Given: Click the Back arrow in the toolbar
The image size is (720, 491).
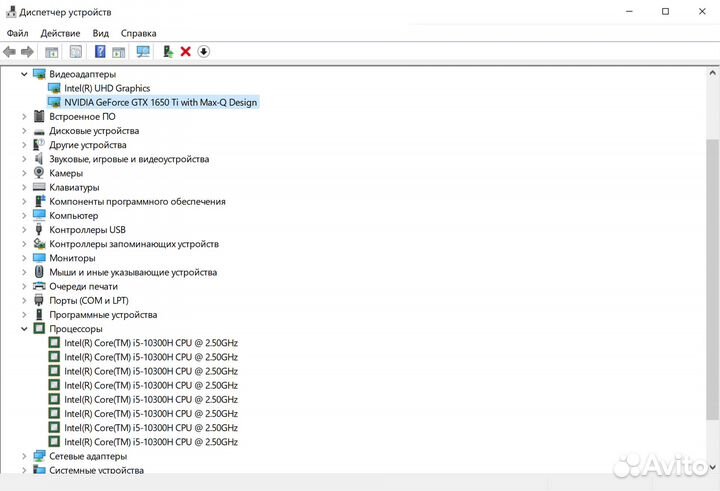Looking at the screenshot, I should click(x=10, y=52).
